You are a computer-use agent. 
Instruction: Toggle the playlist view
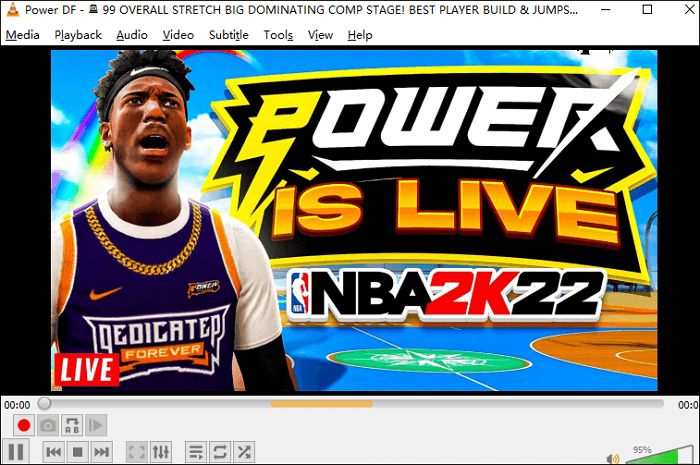196,452
